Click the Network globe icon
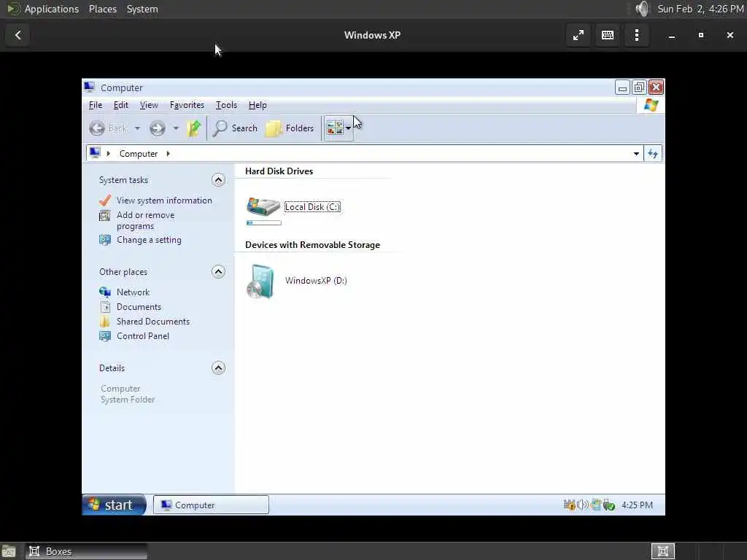Viewport: 747px width, 560px height. [x=105, y=292]
